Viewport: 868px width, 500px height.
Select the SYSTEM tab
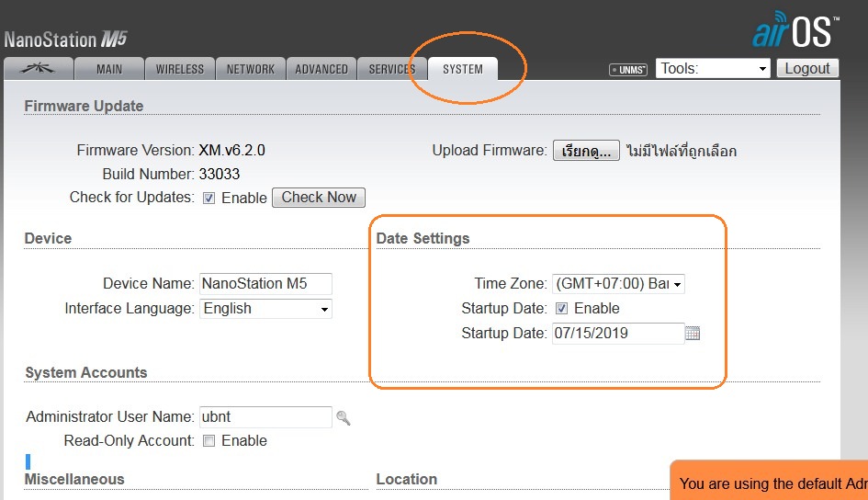point(463,69)
